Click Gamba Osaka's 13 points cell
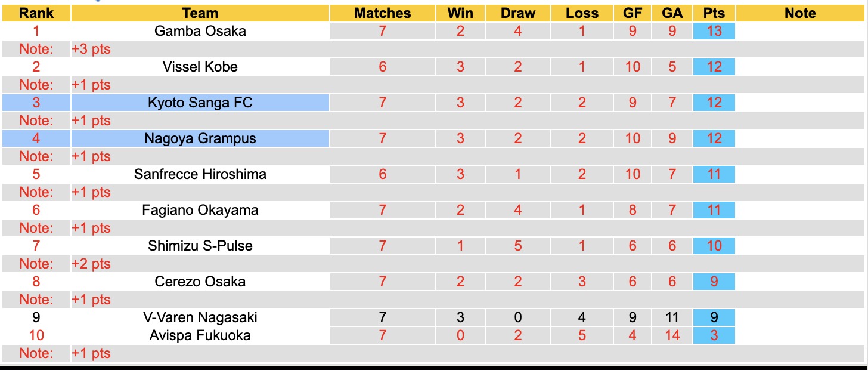The width and height of the screenshot is (868, 370). click(714, 31)
